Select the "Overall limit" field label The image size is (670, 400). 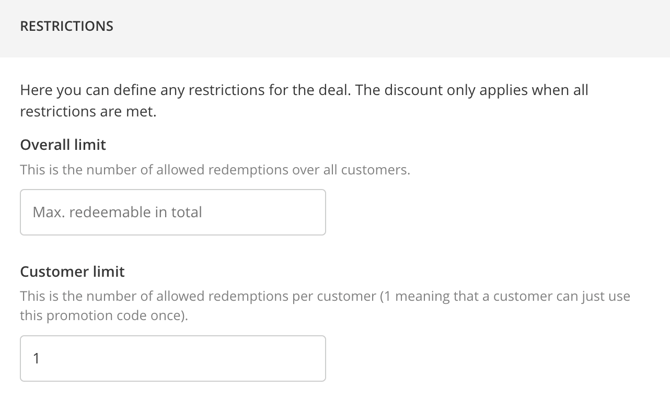click(63, 144)
